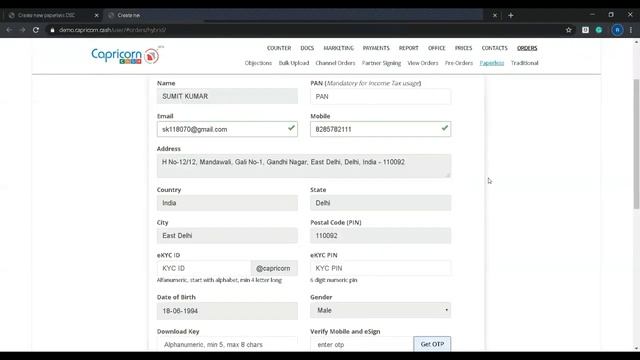This screenshot has height=360, width=640.
Task: Open the Gender dropdown showing Male
Action: click(380, 310)
